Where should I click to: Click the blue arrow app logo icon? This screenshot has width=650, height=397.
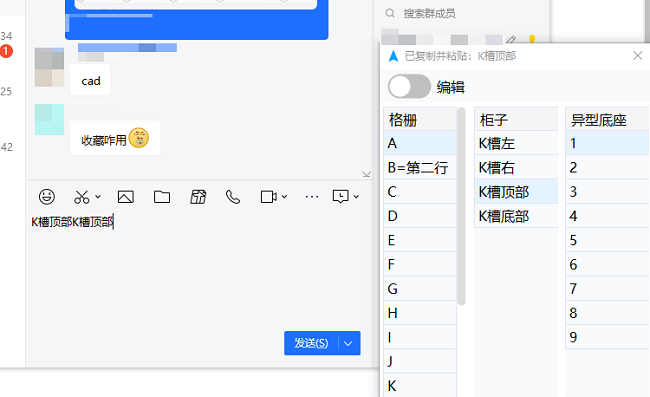(393, 56)
